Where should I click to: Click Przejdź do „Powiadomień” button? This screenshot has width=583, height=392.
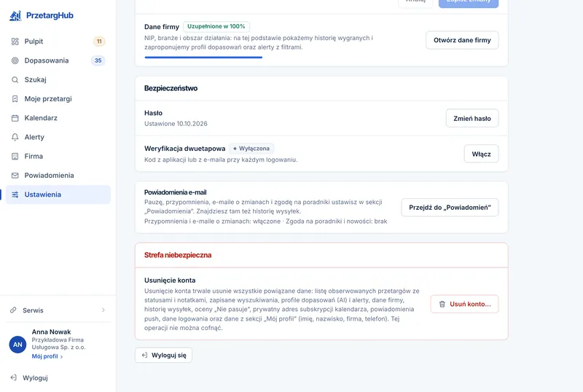coord(450,208)
